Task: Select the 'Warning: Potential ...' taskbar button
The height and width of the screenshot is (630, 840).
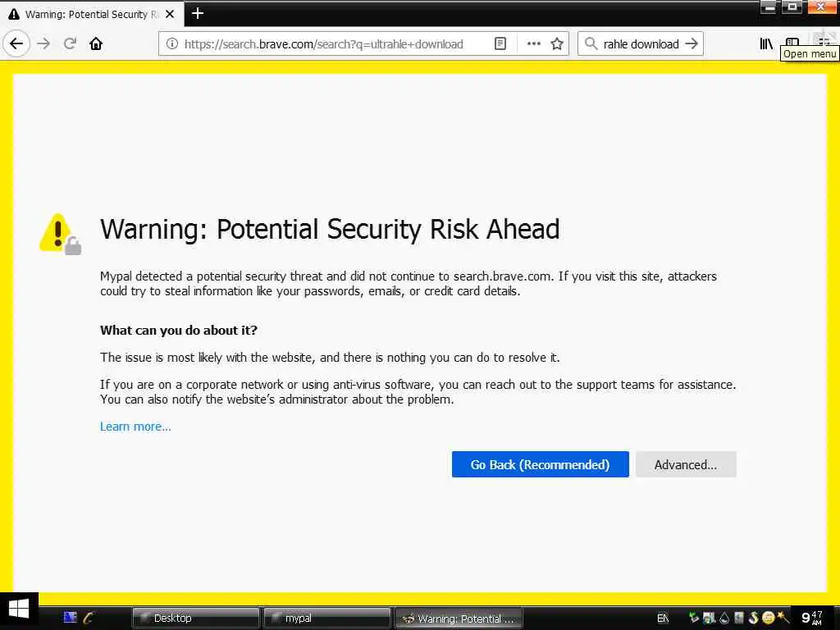Action: click(x=459, y=619)
